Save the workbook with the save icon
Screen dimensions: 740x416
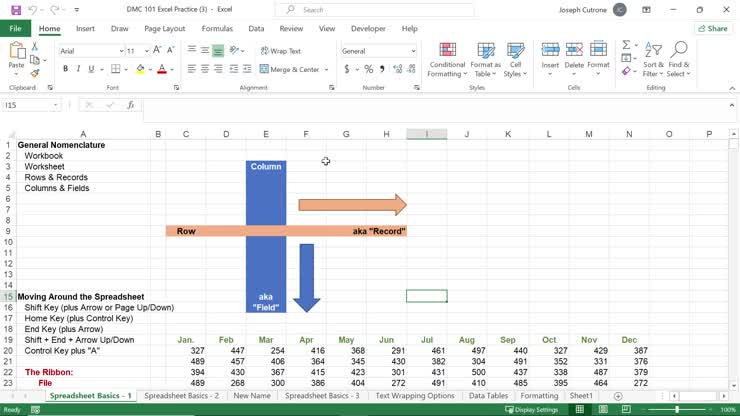[x=16, y=10]
